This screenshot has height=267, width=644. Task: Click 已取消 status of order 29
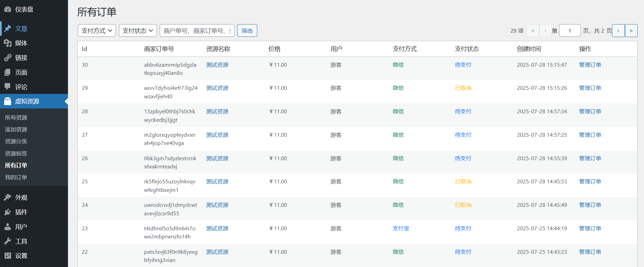[463, 88]
